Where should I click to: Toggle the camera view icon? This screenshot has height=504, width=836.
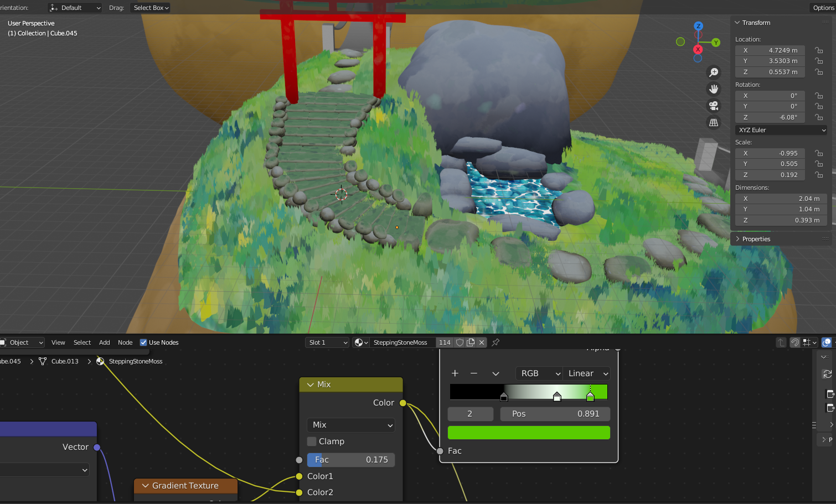[x=714, y=106]
